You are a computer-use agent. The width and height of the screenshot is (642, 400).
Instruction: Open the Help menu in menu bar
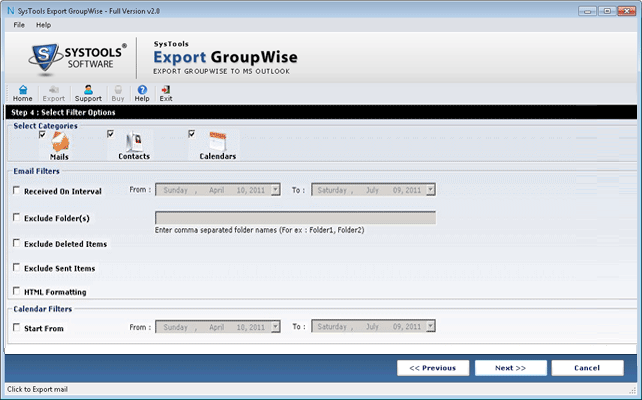tap(43, 24)
